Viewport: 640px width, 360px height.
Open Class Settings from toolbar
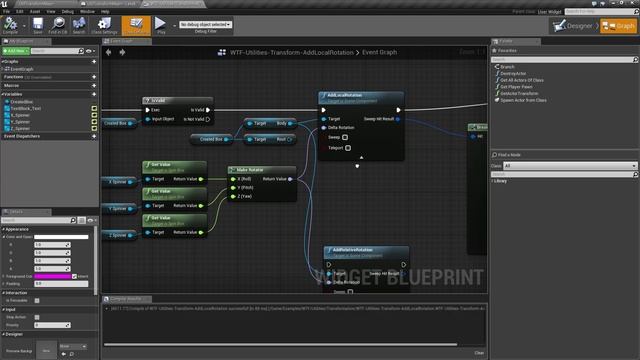104,26
